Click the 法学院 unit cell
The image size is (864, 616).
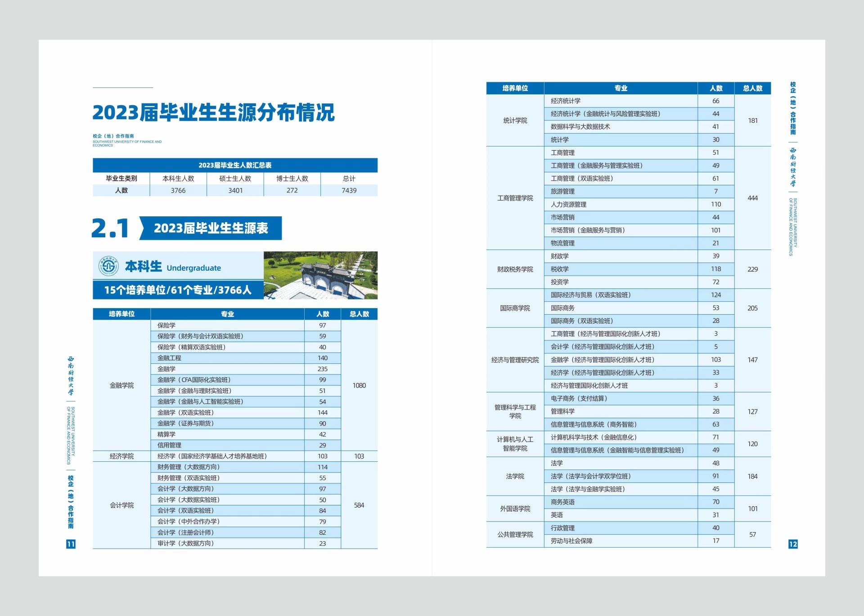[515, 476]
